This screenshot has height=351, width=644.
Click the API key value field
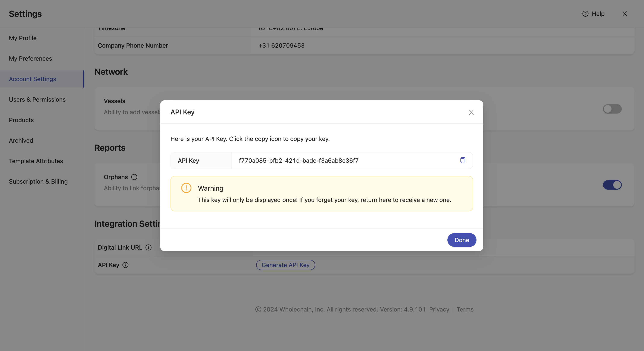coord(298,161)
